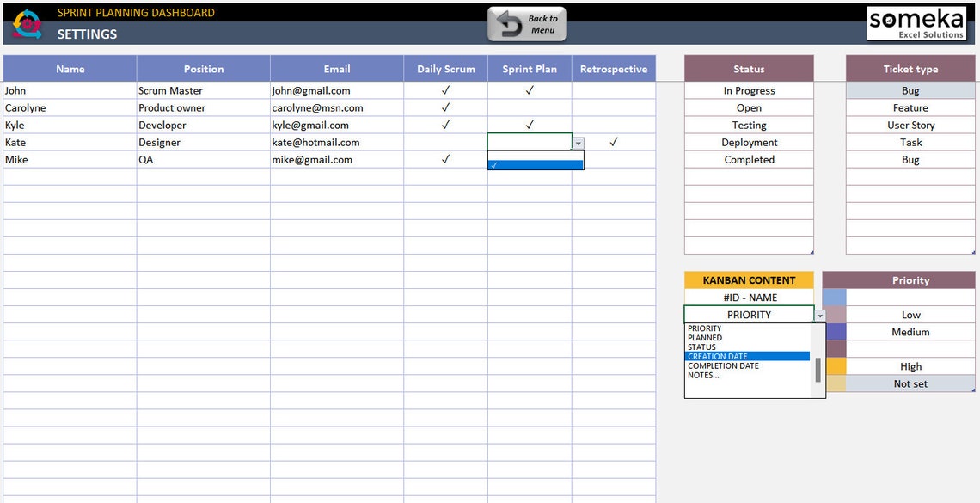Select the In Progress status cell

click(x=748, y=89)
